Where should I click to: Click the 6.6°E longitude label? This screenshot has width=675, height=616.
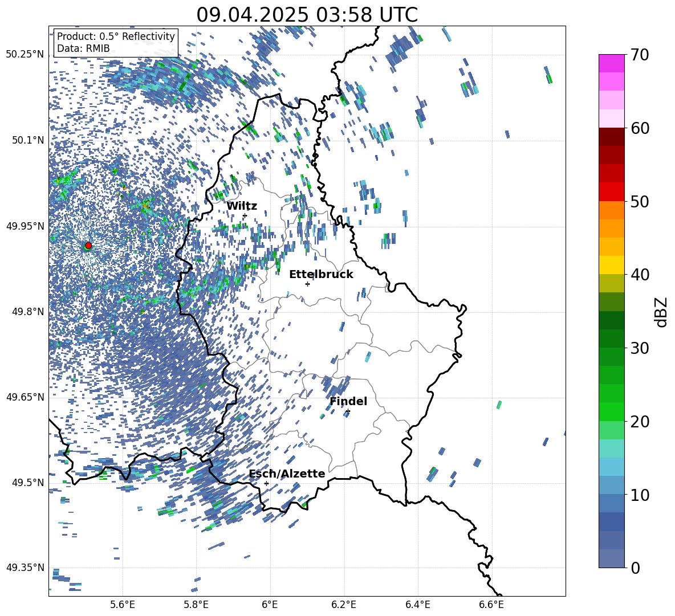point(491,605)
